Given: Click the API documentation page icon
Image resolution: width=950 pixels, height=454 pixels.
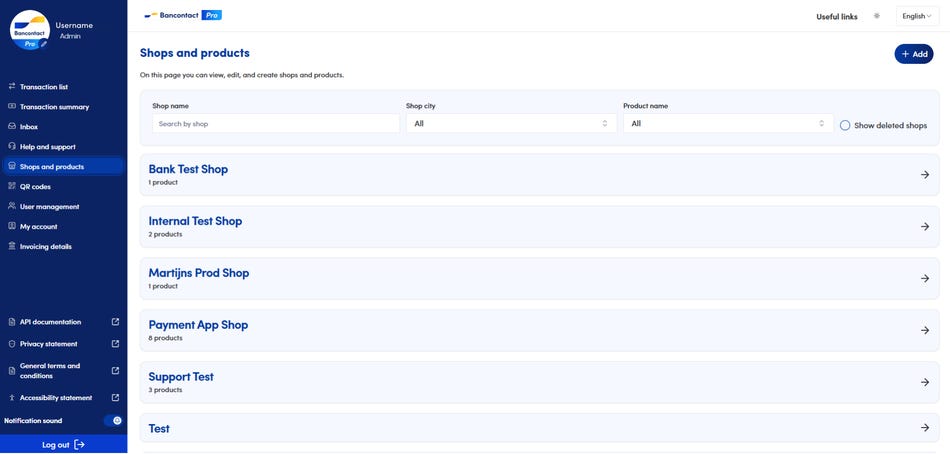Looking at the screenshot, I should pos(12,322).
